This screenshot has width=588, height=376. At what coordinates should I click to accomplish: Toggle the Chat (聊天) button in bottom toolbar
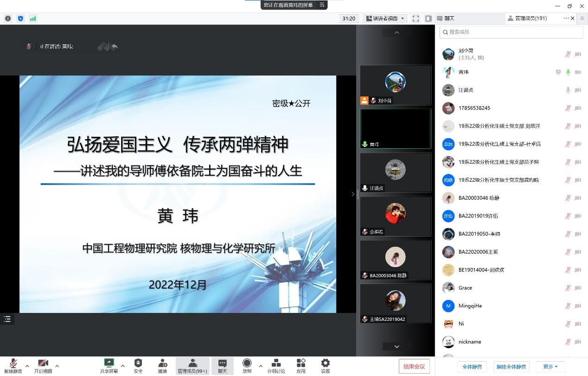[x=223, y=365]
